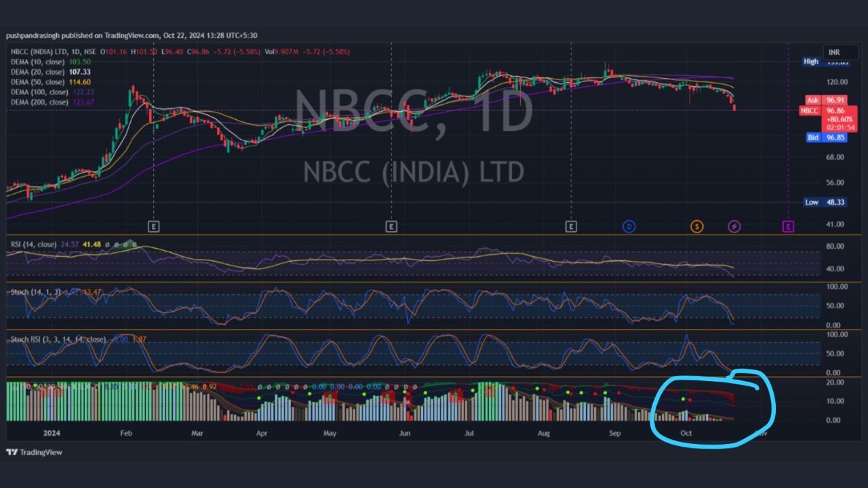Click the 56.00 price axis label
This screenshot has width=868, height=488.
pos(835,182)
